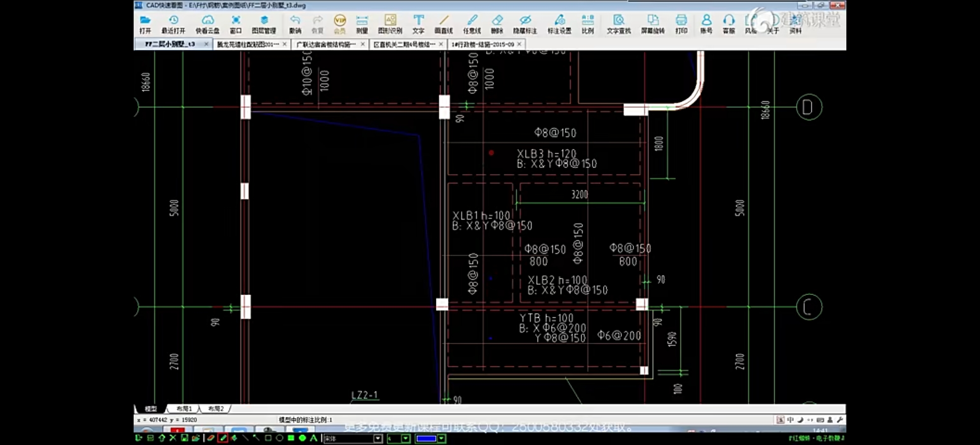
Task: Open 标注设置 annotation settings
Action: (559, 24)
